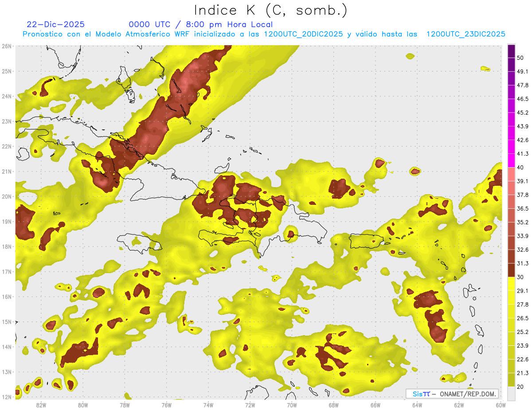
Task: Click the "13N" latitude axis label
Action: pyautogui.click(x=7, y=372)
